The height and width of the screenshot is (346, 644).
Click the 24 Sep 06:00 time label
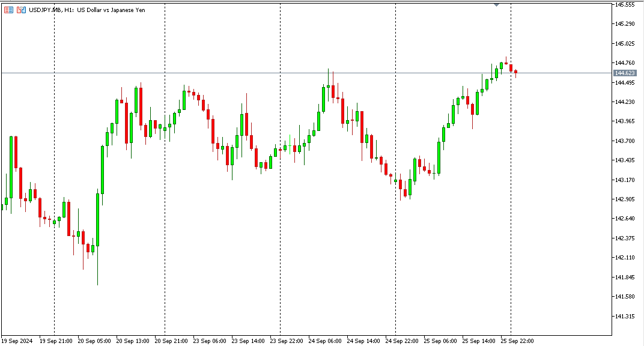(325, 341)
